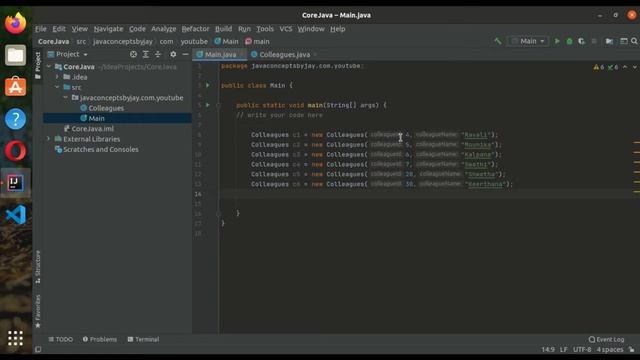Open the Edit menu
This screenshot has width=640, height=360.
59,29
